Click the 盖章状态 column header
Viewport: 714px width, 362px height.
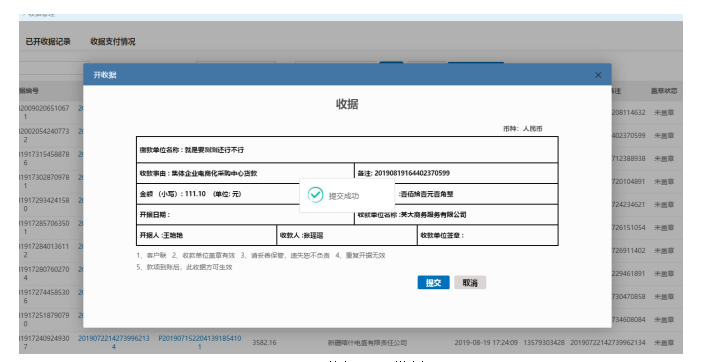click(x=663, y=91)
